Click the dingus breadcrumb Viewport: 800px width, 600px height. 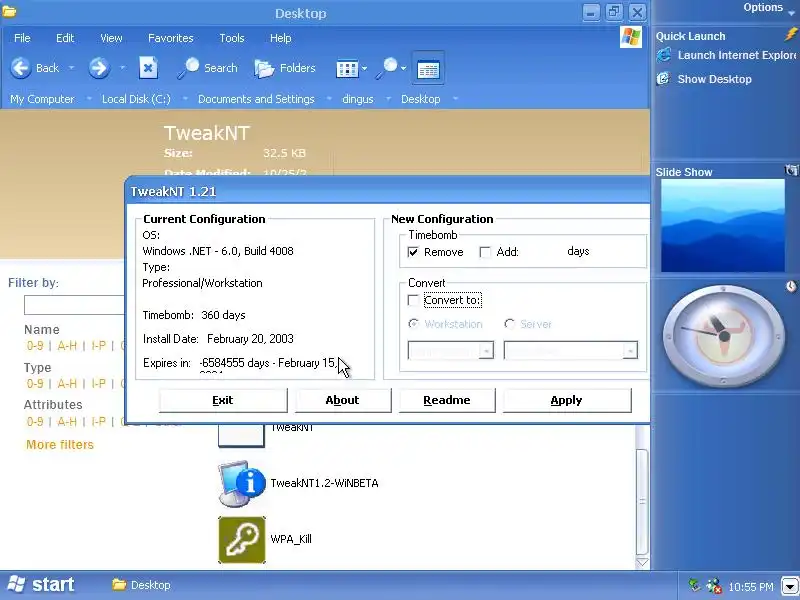(358, 99)
